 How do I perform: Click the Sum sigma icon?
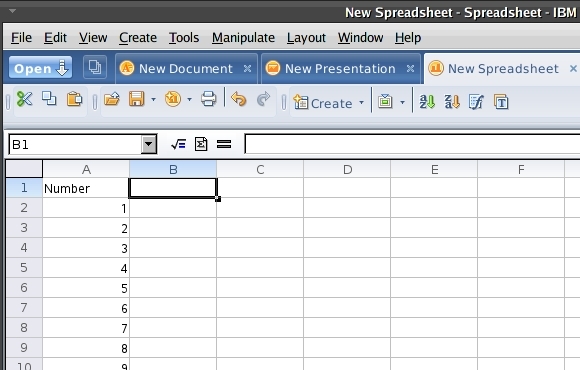tap(201, 144)
